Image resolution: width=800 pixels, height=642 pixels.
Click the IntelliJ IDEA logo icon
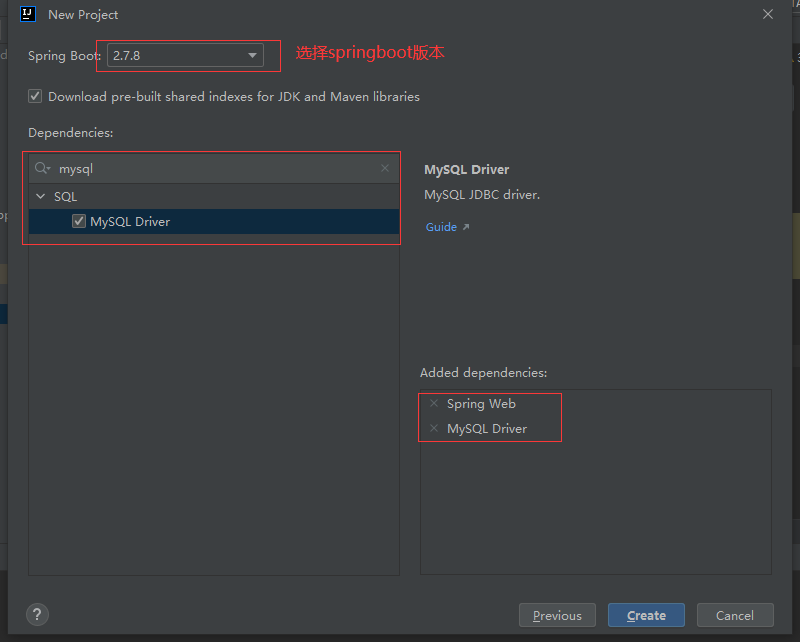tap(28, 14)
